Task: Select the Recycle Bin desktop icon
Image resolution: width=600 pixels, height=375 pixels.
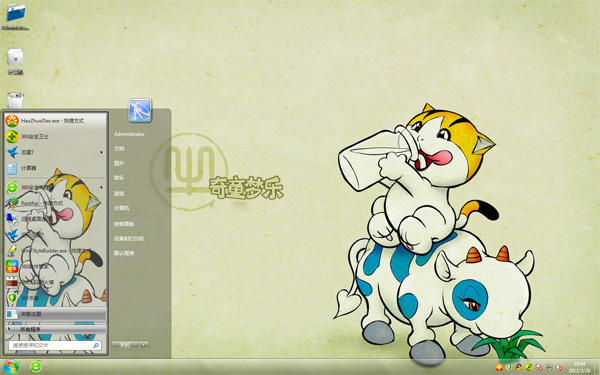Action: [15, 100]
